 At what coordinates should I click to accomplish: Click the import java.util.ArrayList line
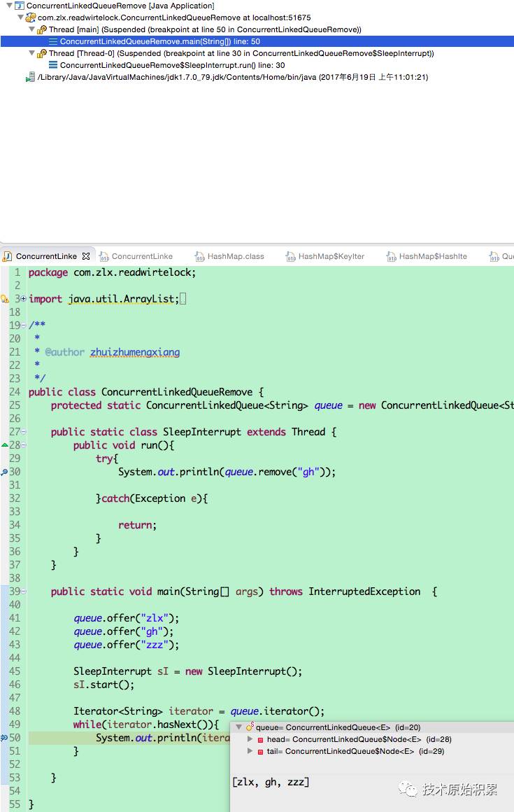click(x=103, y=299)
